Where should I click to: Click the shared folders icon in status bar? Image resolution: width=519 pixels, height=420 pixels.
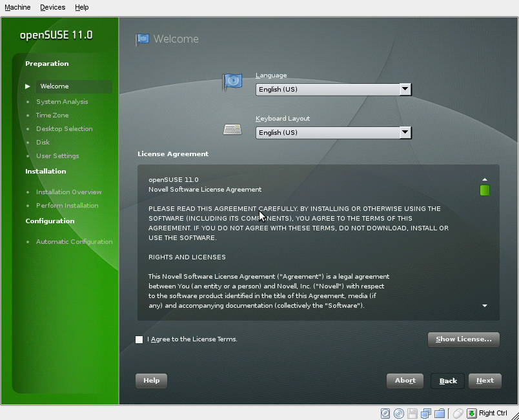click(440, 413)
